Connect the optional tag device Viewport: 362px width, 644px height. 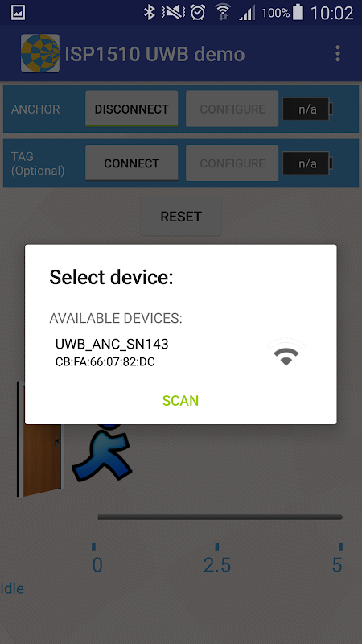[x=131, y=163]
